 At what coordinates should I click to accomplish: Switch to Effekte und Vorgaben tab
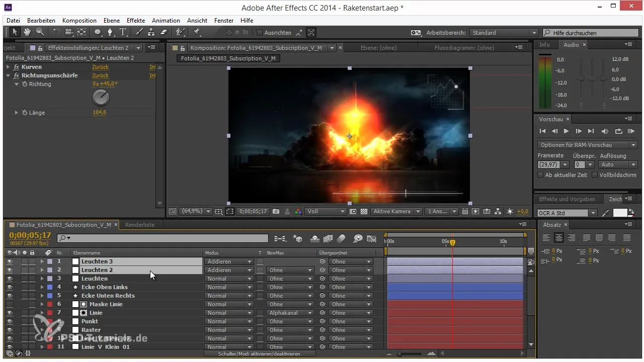pyautogui.click(x=567, y=199)
